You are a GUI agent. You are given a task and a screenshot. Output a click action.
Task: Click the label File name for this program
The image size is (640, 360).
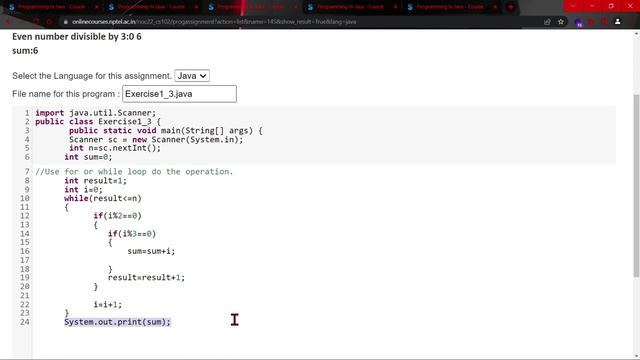pyautogui.click(x=66, y=94)
